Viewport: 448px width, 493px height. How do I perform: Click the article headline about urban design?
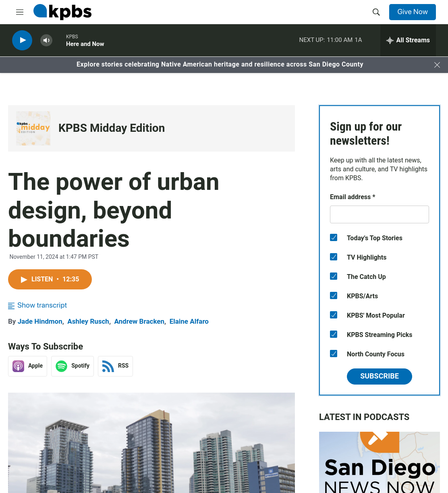114,210
